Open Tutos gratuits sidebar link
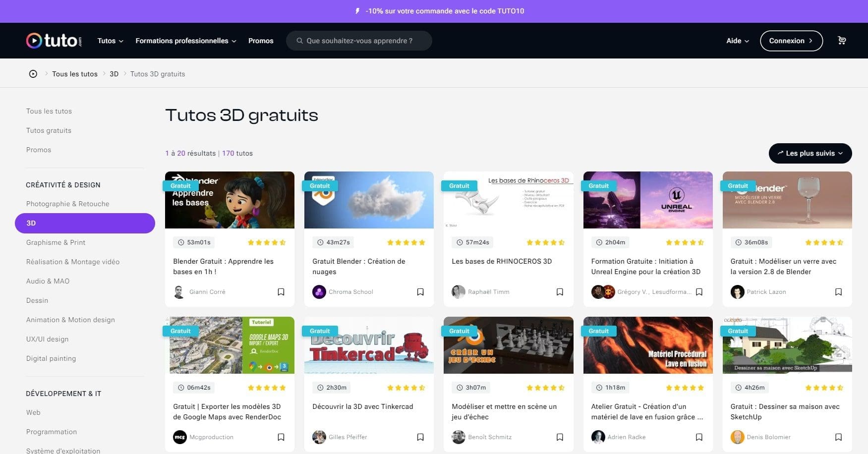Screen dimensions: 868x454 pyautogui.click(x=49, y=130)
